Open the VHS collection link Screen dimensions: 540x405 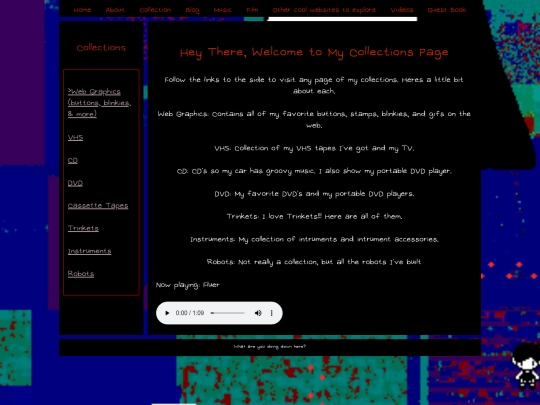(75, 137)
